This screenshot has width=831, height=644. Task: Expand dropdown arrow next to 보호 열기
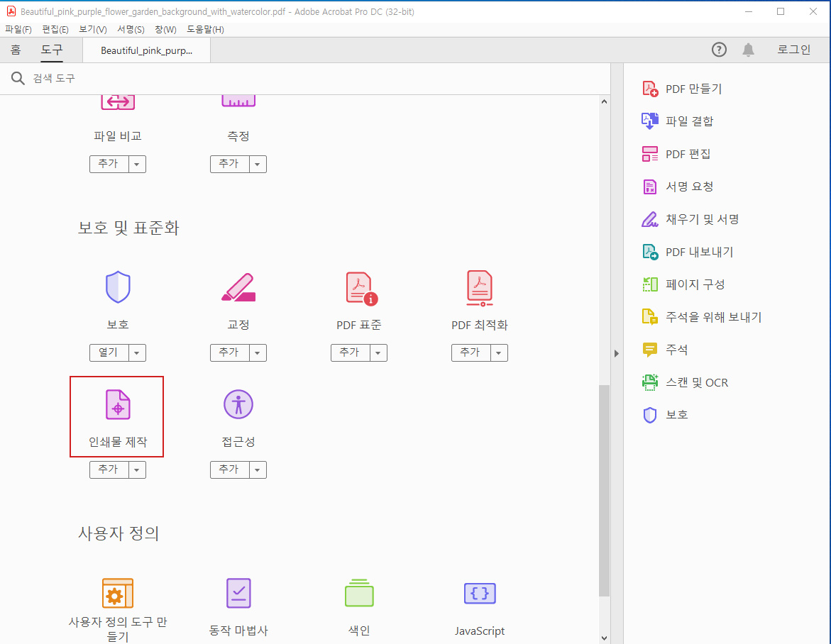pos(137,352)
